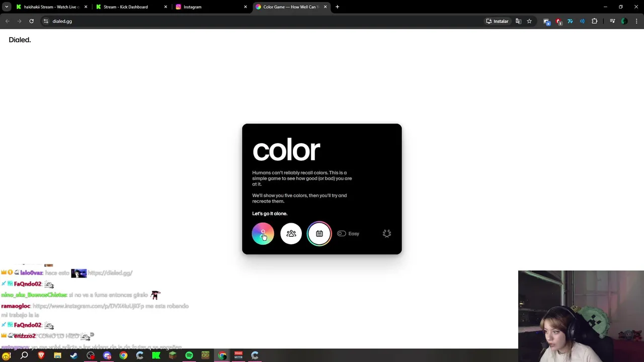
Task: Open the translate page icon
Action: pyautogui.click(x=518, y=21)
